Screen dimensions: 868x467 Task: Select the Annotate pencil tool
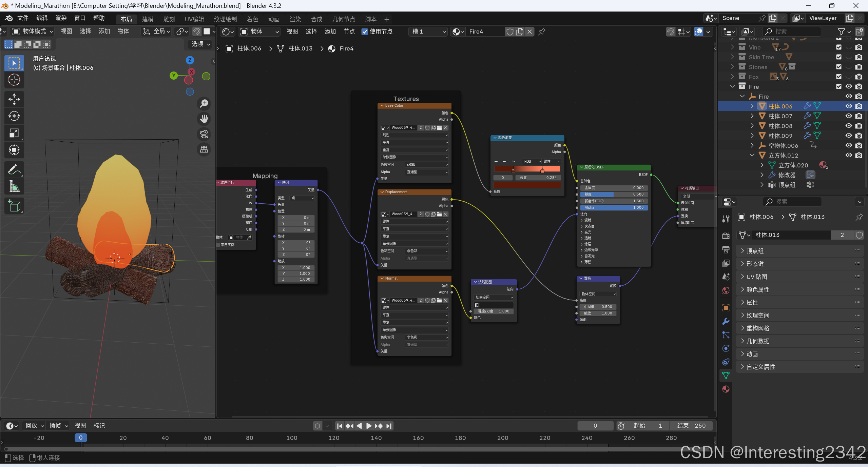click(x=14, y=169)
